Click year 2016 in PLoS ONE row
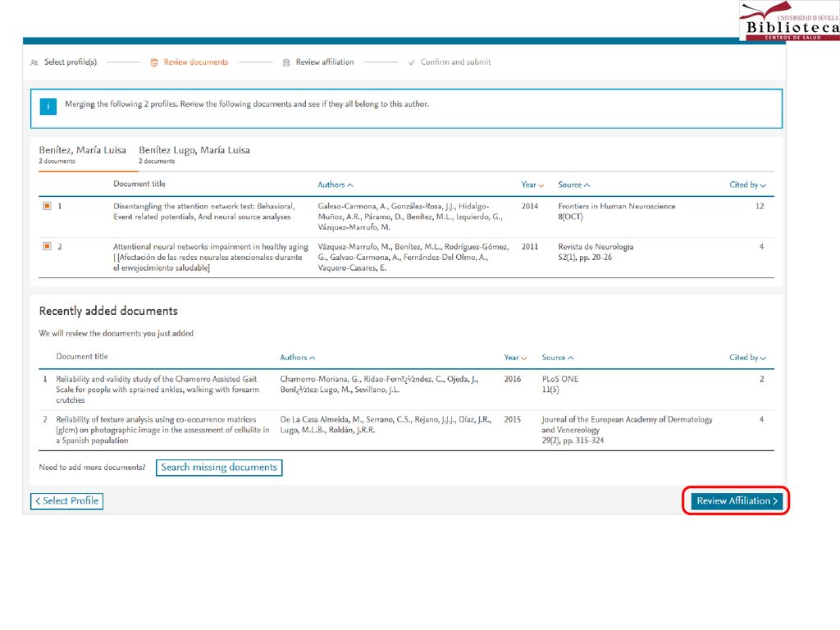The height and width of the screenshot is (630, 840). (512, 379)
